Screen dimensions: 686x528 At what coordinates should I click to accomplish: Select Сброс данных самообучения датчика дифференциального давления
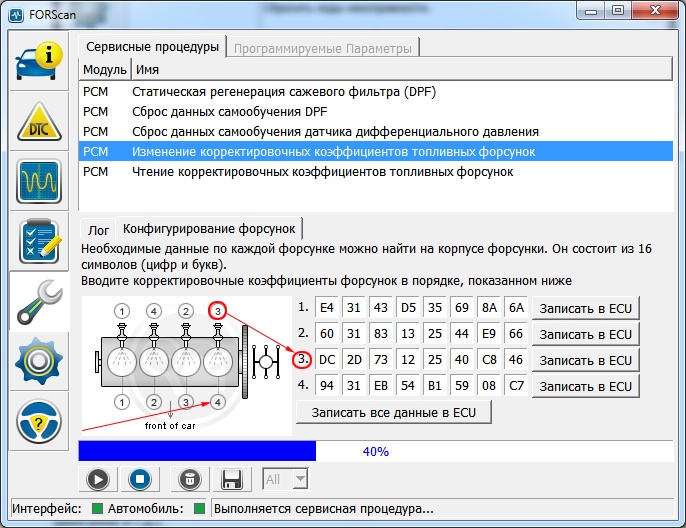(376, 132)
